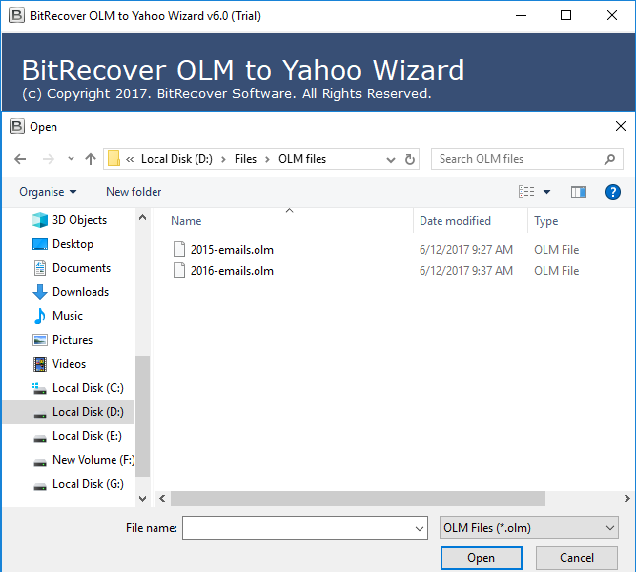Click the Pictures icon in the sidebar
Screen dimensions: 636x572
(x=40, y=340)
